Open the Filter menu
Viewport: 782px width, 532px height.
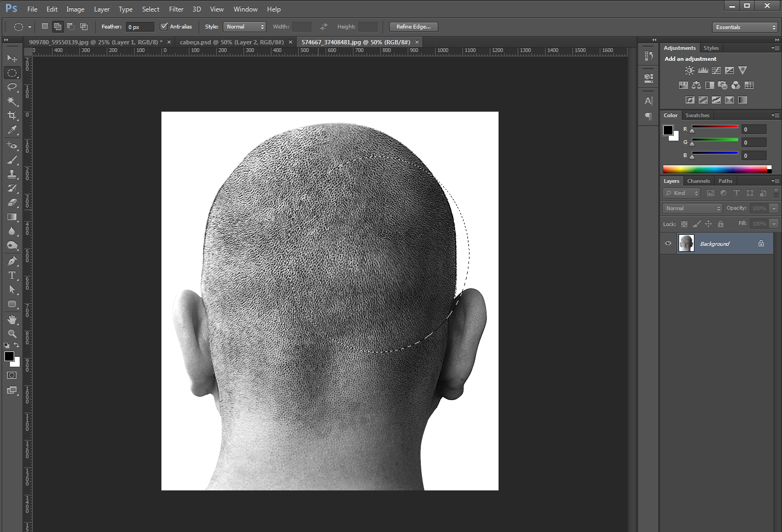pyautogui.click(x=176, y=9)
